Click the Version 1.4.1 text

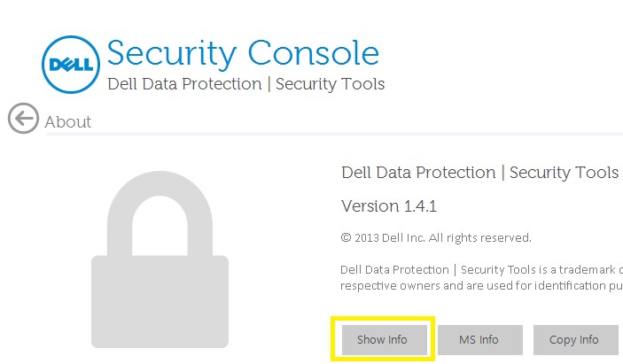click(x=389, y=206)
